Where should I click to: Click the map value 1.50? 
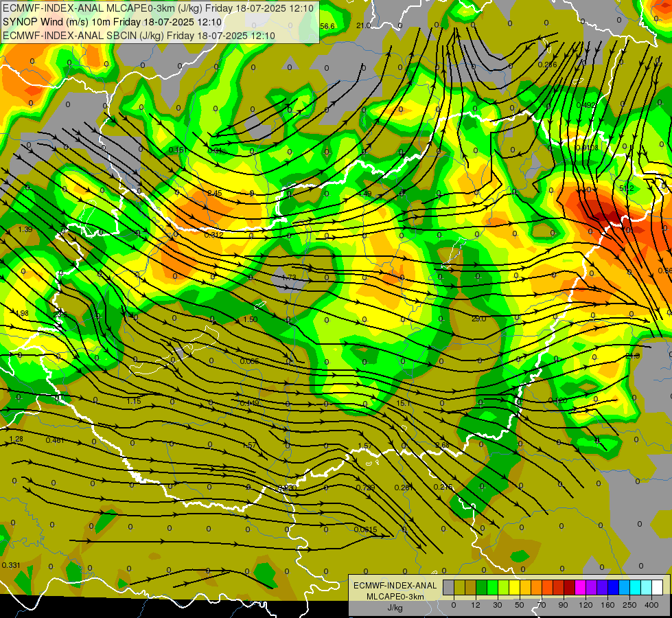[x=251, y=319]
